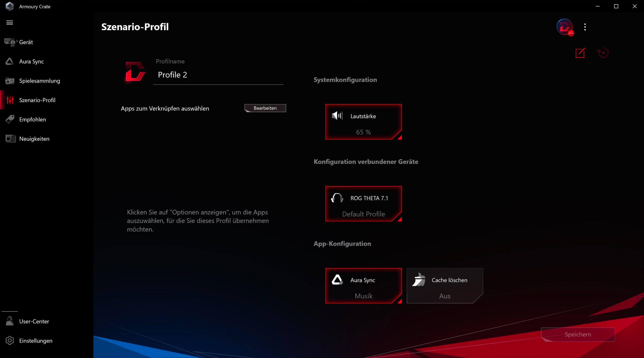Click the Bearbeiten button
Image resolution: width=644 pixels, height=358 pixels.
point(265,108)
